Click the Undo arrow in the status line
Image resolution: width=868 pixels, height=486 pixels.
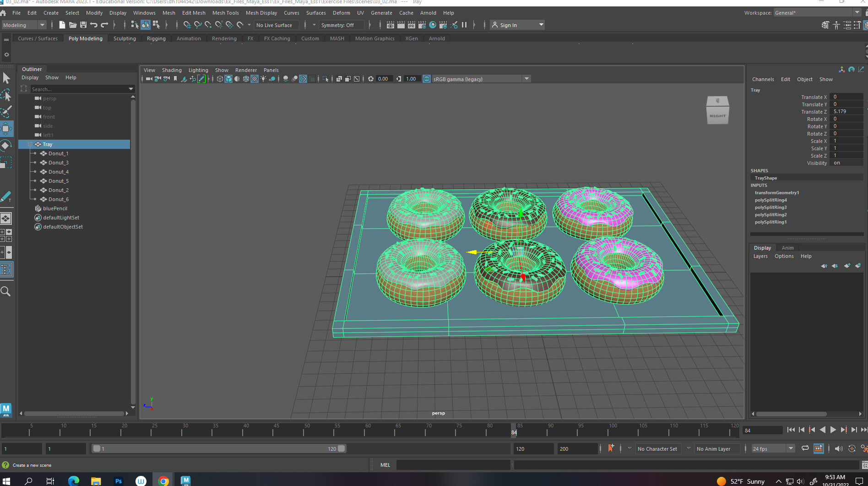click(x=94, y=25)
